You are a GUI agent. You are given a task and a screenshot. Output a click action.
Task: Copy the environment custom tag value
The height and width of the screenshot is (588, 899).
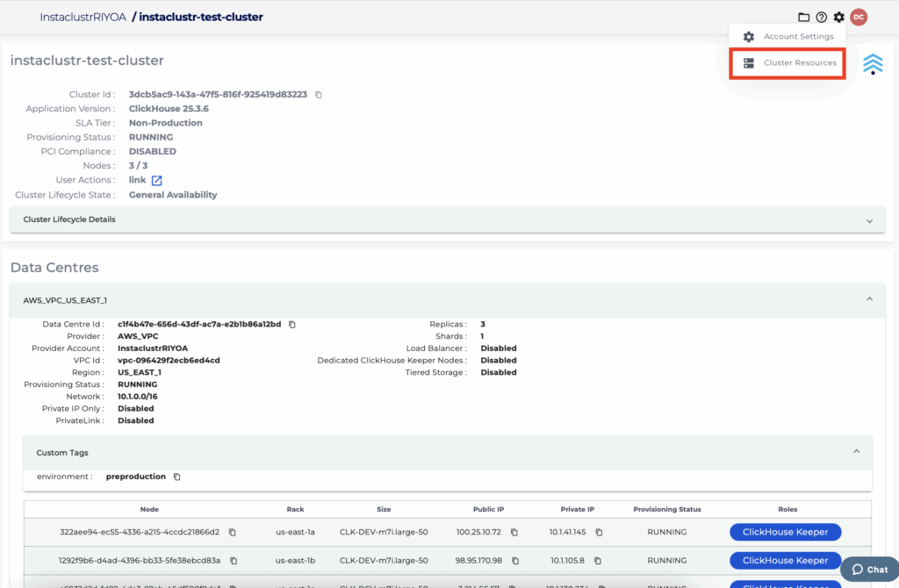pos(176,477)
